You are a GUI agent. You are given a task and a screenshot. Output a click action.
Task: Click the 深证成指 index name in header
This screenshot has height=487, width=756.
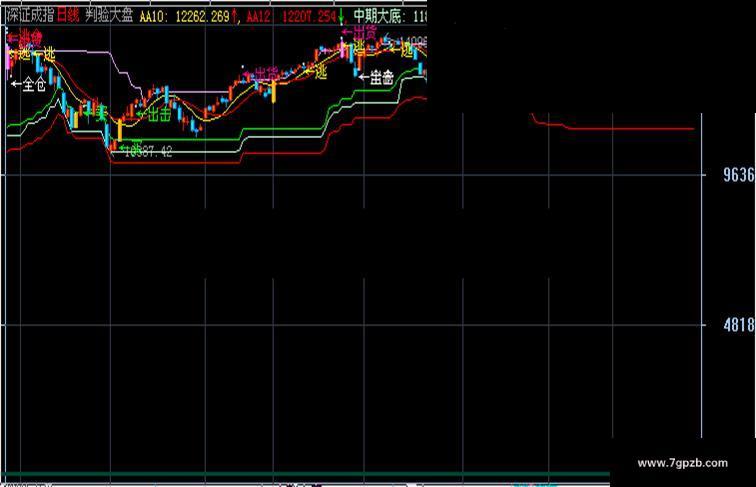point(30,15)
